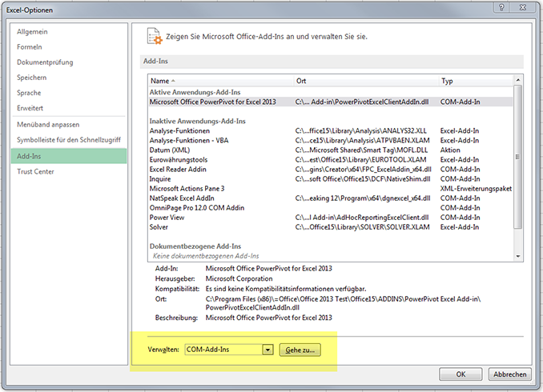Viewport: 543px width, 392px height.
Task: Sort add-ins by the Name column
Action: coord(220,81)
